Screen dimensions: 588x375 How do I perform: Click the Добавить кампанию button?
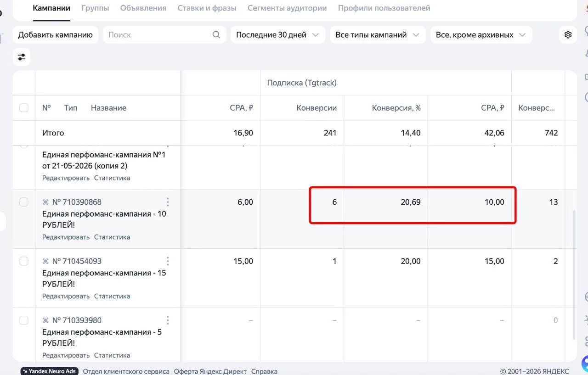(56, 35)
